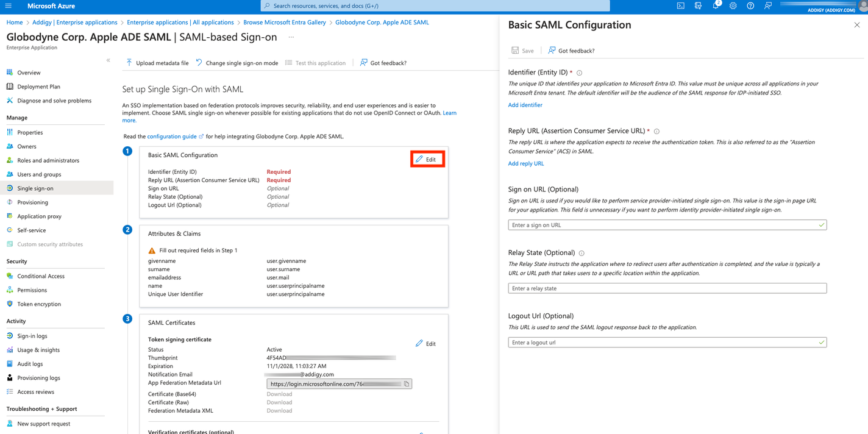Close the Basic SAML Configuration panel

point(856,25)
